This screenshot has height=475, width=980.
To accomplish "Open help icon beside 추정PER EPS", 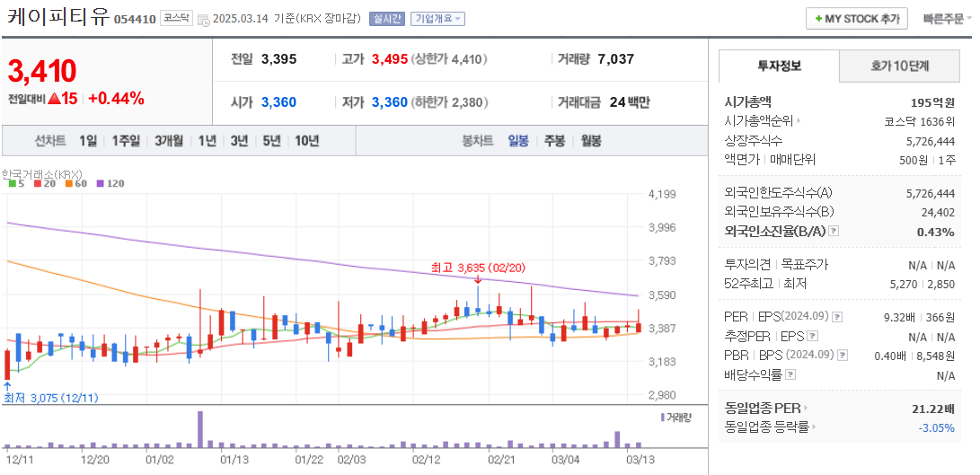I will (x=812, y=336).
